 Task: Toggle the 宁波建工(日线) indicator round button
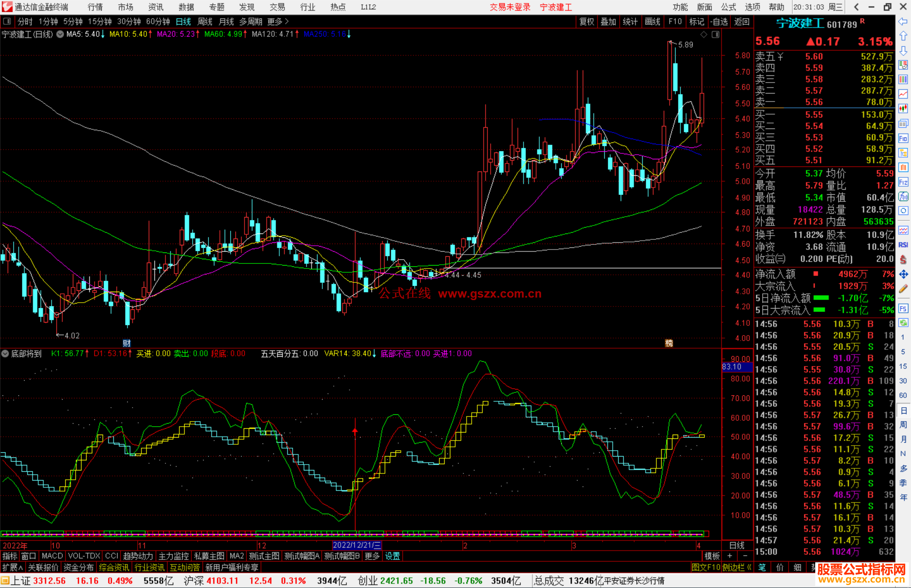60,34
